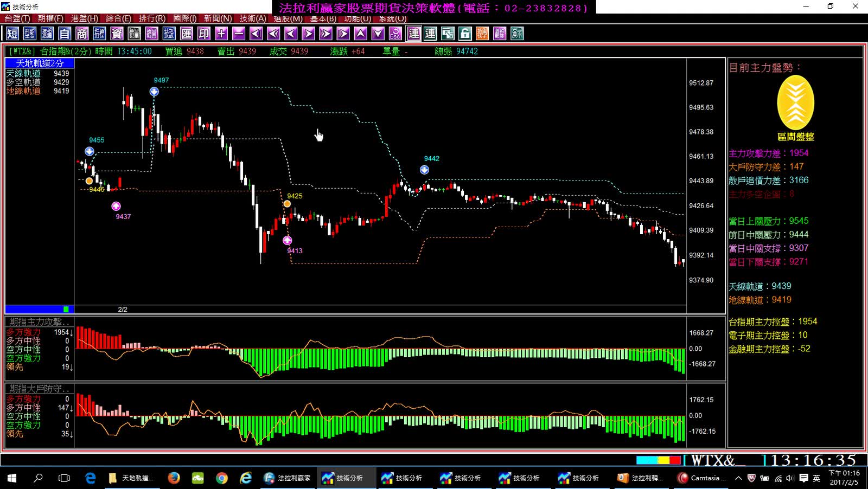Click the minus zoom-out toolbar icon
The width and height of the screenshot is (868, 489).
click(x=239, y=34)
